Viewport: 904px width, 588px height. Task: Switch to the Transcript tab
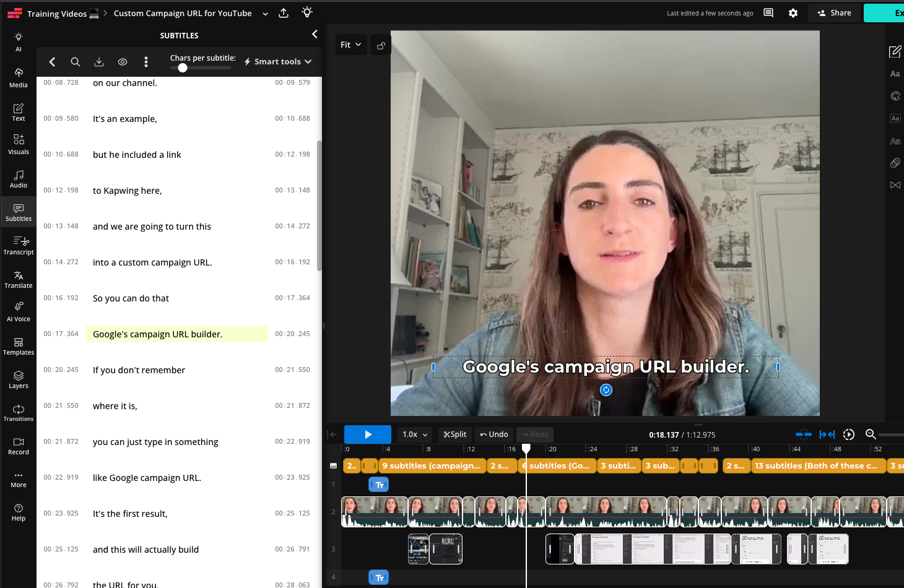pyautogui.click(x=19, y=246)
